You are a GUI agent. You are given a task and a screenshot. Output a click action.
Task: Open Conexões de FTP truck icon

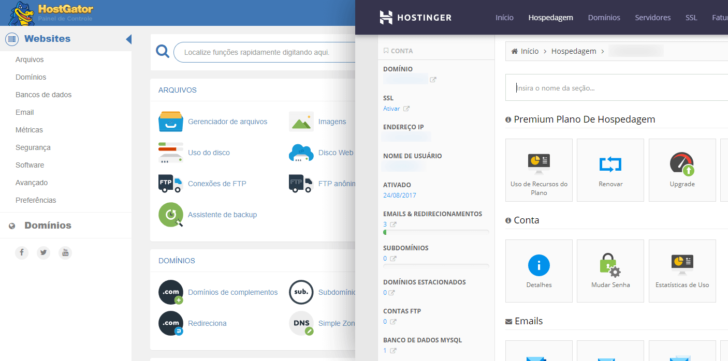click(x=170, y=184)
